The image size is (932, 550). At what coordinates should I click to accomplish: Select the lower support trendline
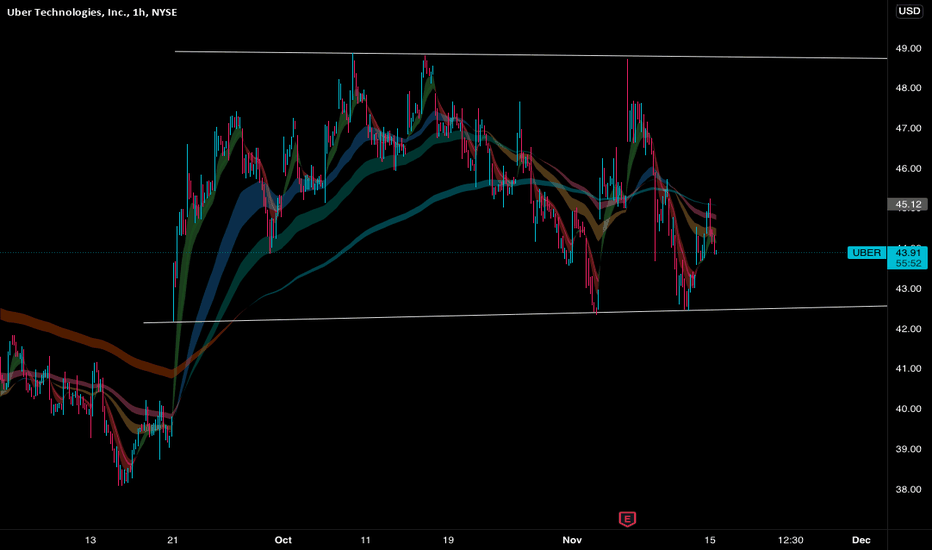515,315
